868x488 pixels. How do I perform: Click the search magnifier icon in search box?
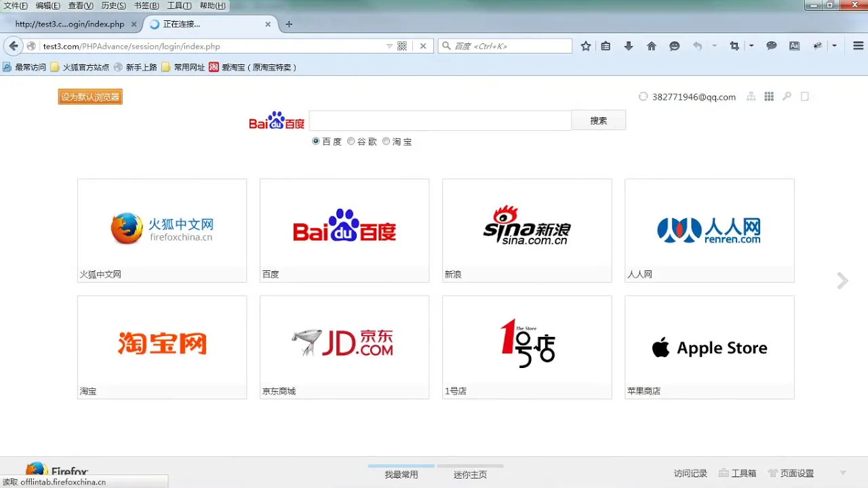[x=446, y=46]
